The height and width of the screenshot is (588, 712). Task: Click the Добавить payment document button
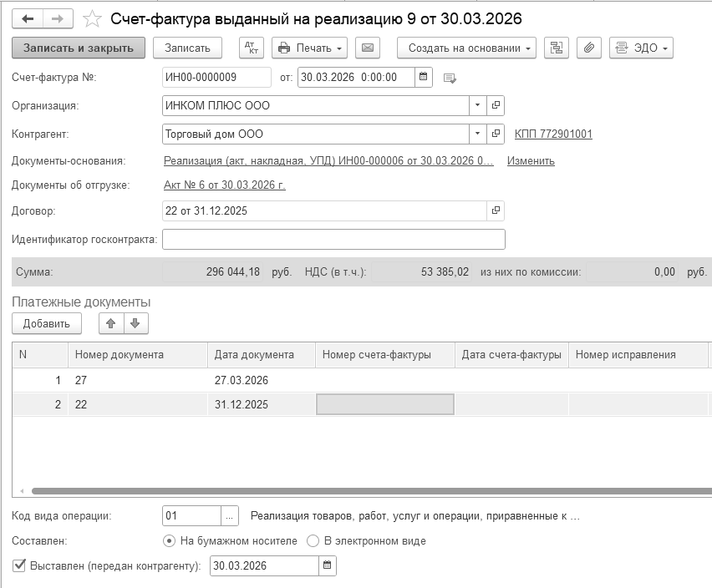click(x=47, y=323)
